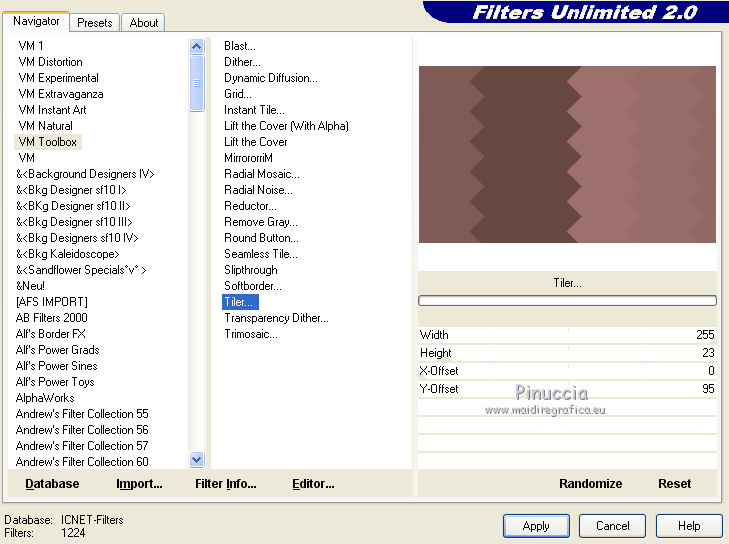The image size is (729, 544).
Task: Select VM Instant Art category
Action: click(x=53, y=110)
